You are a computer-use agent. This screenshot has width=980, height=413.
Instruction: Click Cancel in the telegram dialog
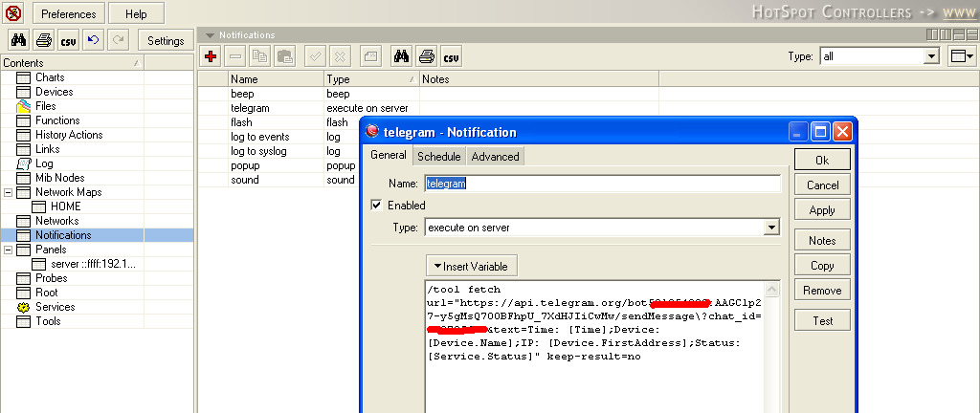pyautogui.click(x=822, y=185)
